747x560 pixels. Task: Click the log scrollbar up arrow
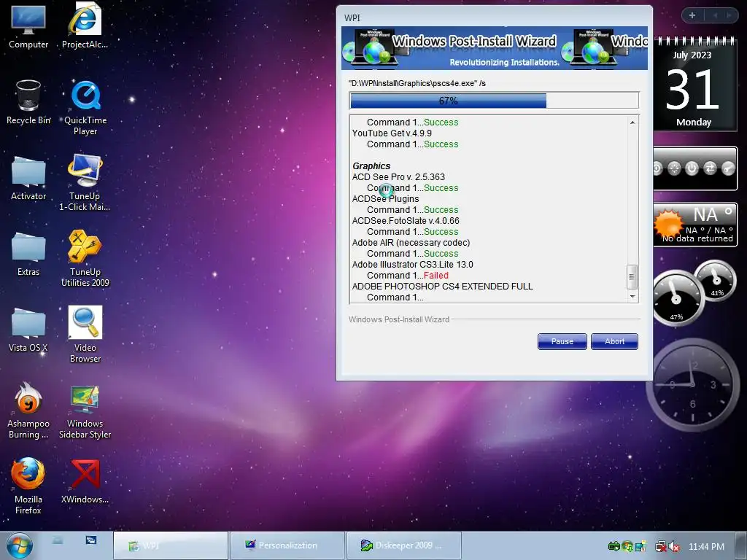[632, 122]
